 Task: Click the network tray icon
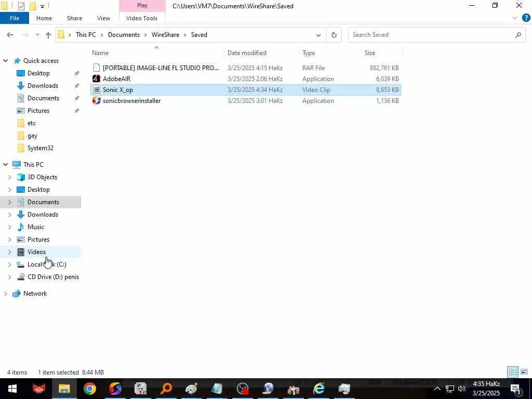[450, 389]
